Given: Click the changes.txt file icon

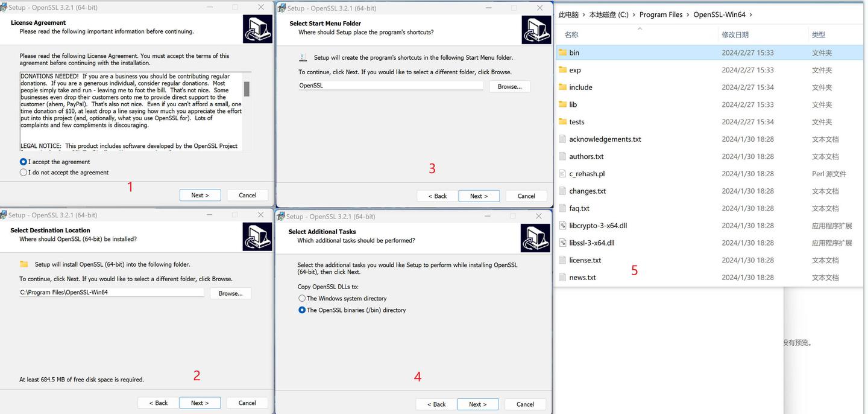Looking at the screenshot, I should [x=562, y=191].
